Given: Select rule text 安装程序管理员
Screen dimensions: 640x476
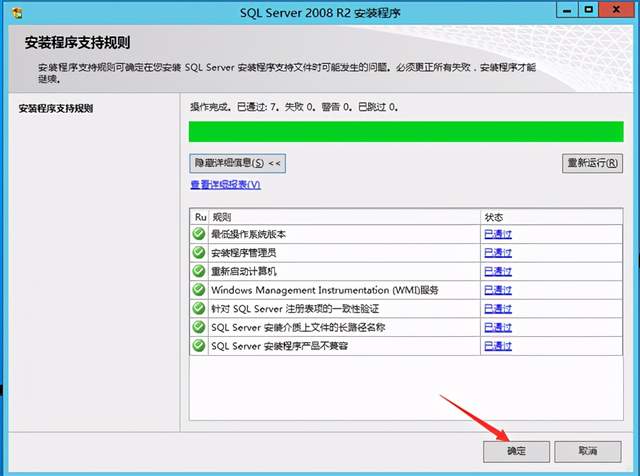Looking at the screenshot, I should 243,253.
